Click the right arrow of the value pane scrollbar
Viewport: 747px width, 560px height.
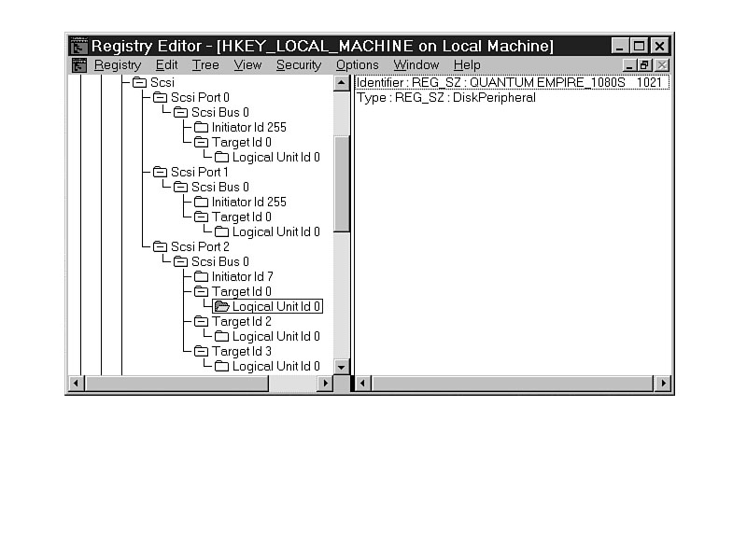click(x=662, y=383)
